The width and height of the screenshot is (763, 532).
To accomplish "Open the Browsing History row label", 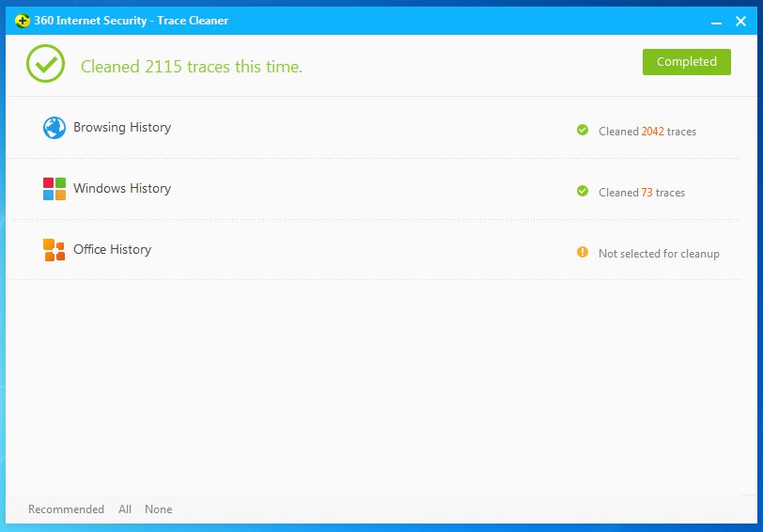I will [x=122, y=128].
